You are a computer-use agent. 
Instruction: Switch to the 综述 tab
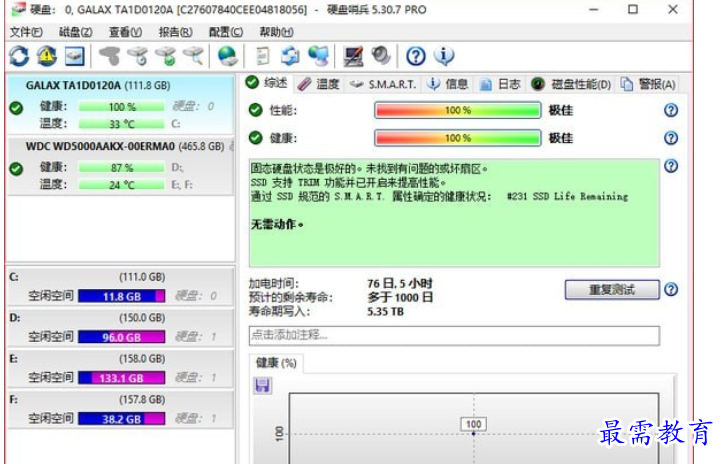[267, 83]
